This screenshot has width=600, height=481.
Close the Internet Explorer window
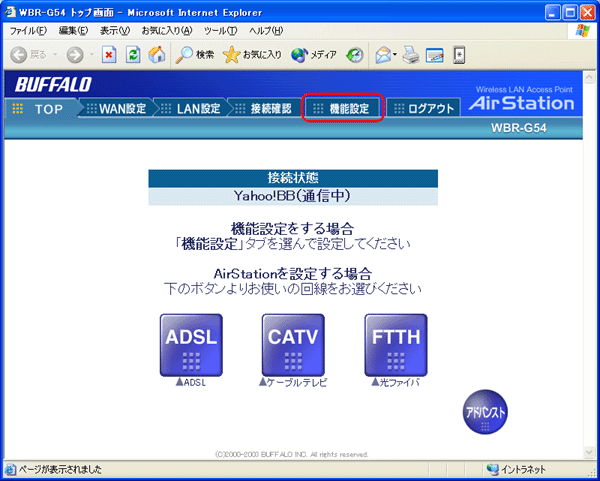tap(588, 13)
